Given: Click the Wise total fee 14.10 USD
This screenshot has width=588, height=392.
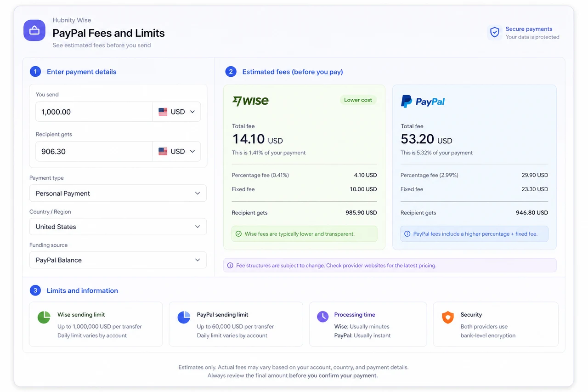Looking at the screenshot, I should pyautogui.click(x=257, y=139).
